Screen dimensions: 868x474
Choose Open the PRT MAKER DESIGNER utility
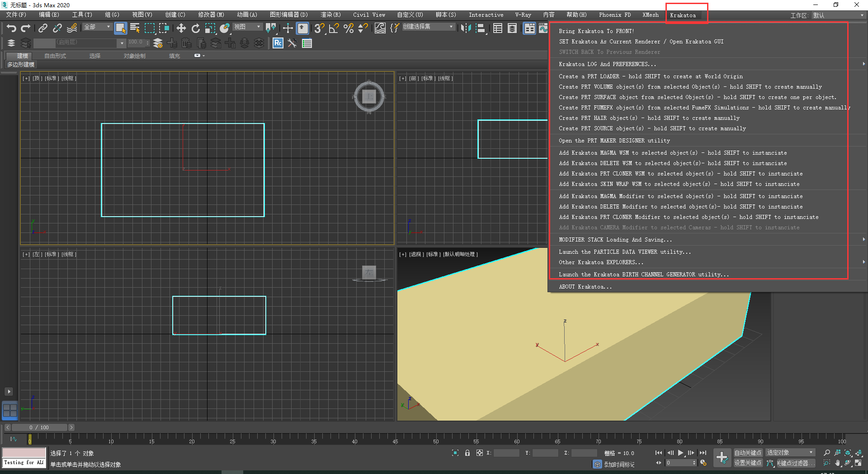[707, 141]
